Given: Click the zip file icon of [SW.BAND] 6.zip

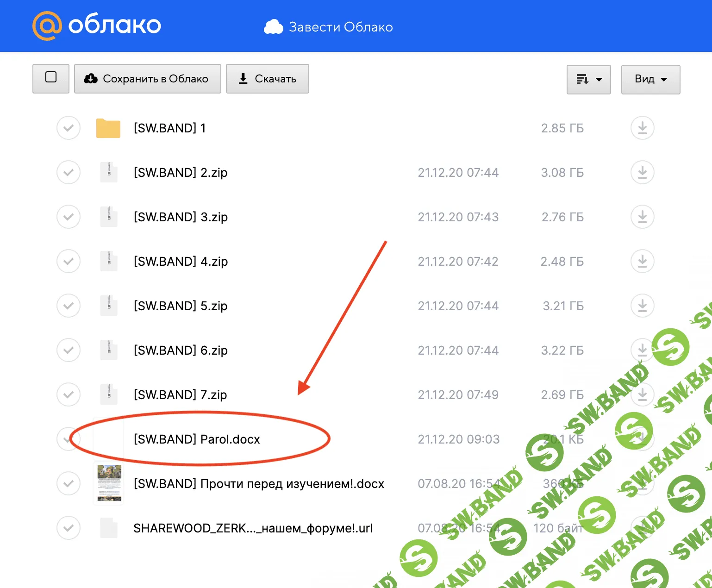Looking at the screenshot, I should point(109,350).
